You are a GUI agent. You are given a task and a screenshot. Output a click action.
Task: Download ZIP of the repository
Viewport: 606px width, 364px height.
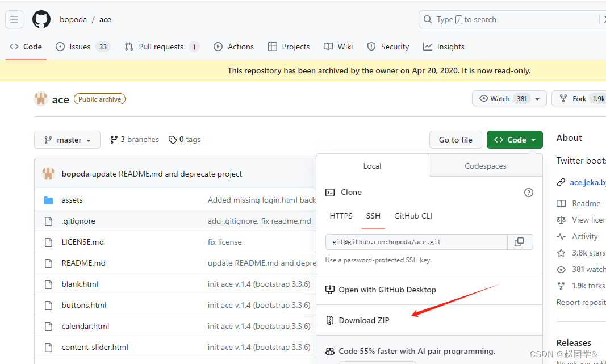pyautogui.click(x=363, y=320)
